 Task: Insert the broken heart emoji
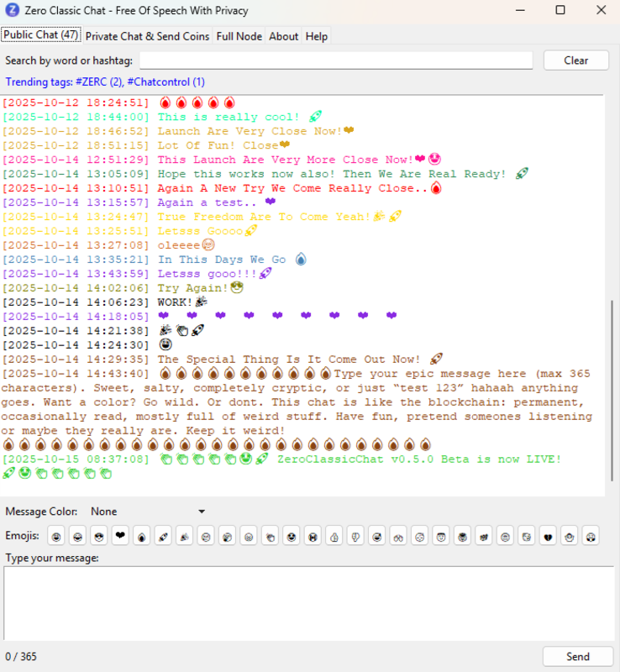pyautogui.click(x=548, y=536)
